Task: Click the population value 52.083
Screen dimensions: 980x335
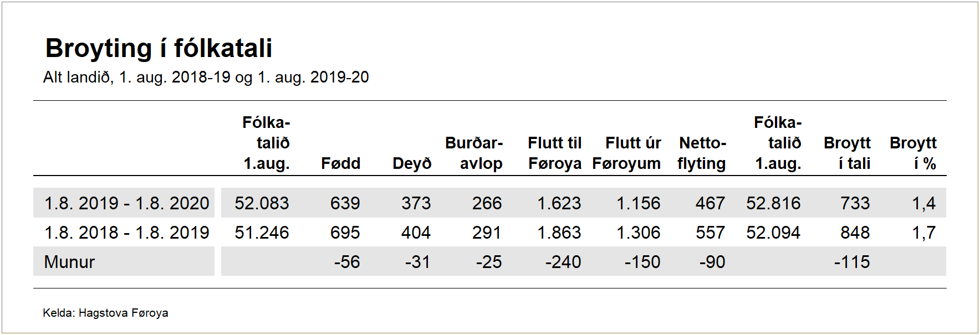Action: click(x=262, y=203)
